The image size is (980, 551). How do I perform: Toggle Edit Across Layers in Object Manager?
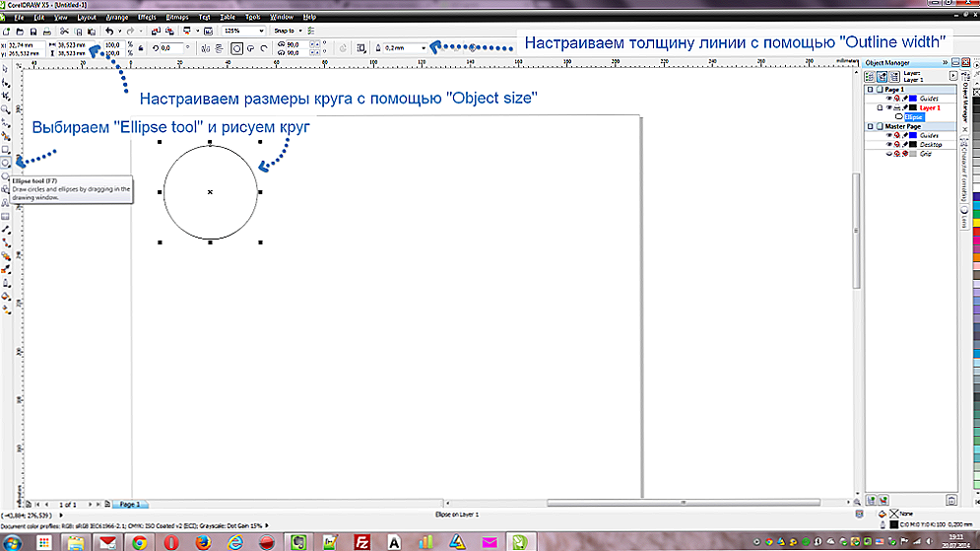(x=882, y=76)
